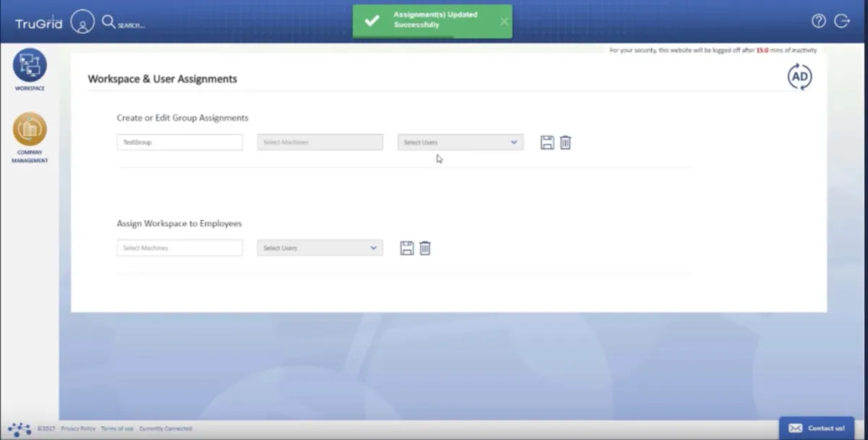Viewport: 868px width, 440px height.
Task: Click the TestGroup name input field
Action: (179, 142)
